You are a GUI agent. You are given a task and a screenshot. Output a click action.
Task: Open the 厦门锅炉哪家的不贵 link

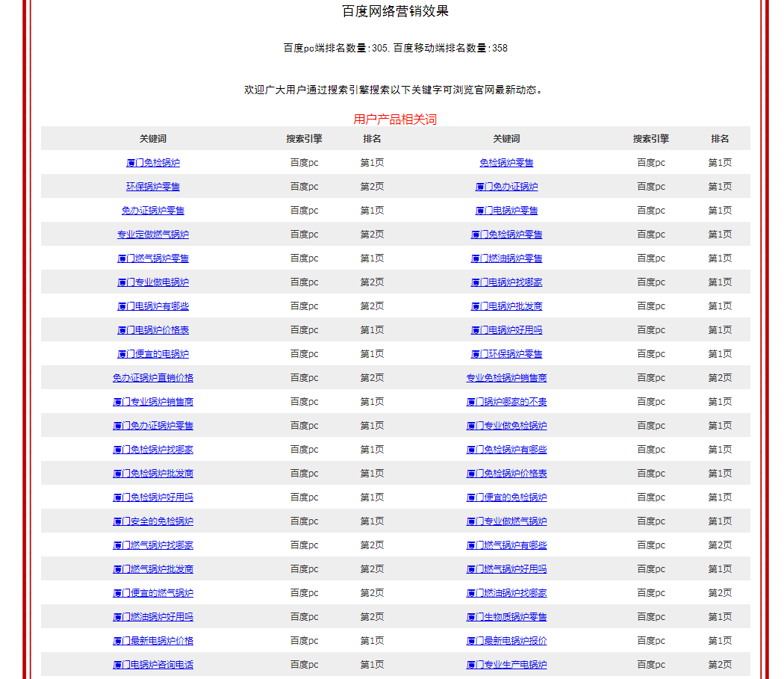pos(506,402)
